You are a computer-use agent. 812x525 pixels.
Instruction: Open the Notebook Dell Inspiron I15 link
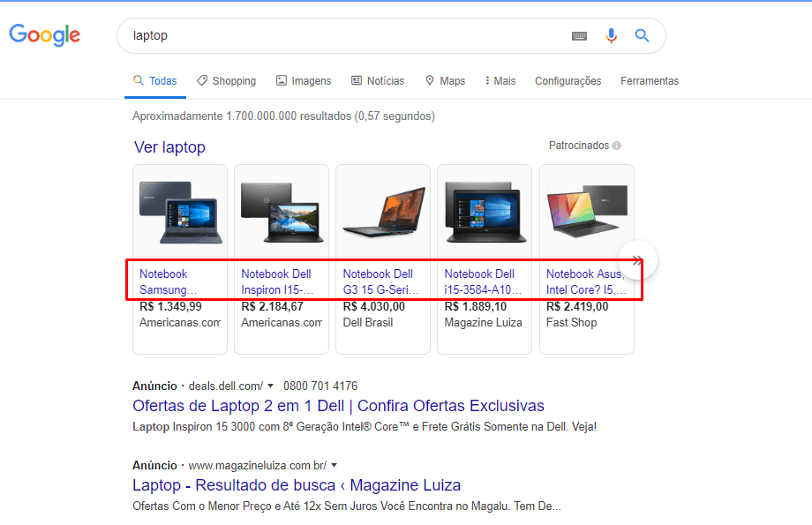click(x=277, y=281)
